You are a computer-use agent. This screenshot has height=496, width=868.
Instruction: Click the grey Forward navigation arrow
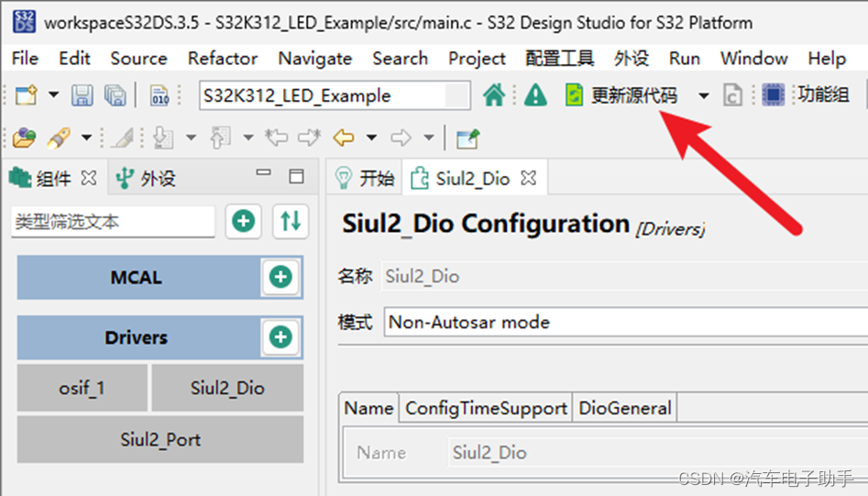[401, 138]
